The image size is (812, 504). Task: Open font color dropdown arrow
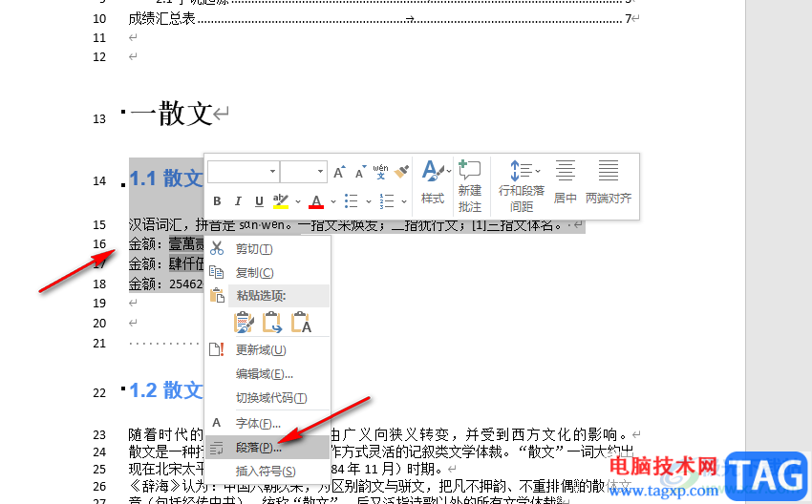(x=333, y=201)
